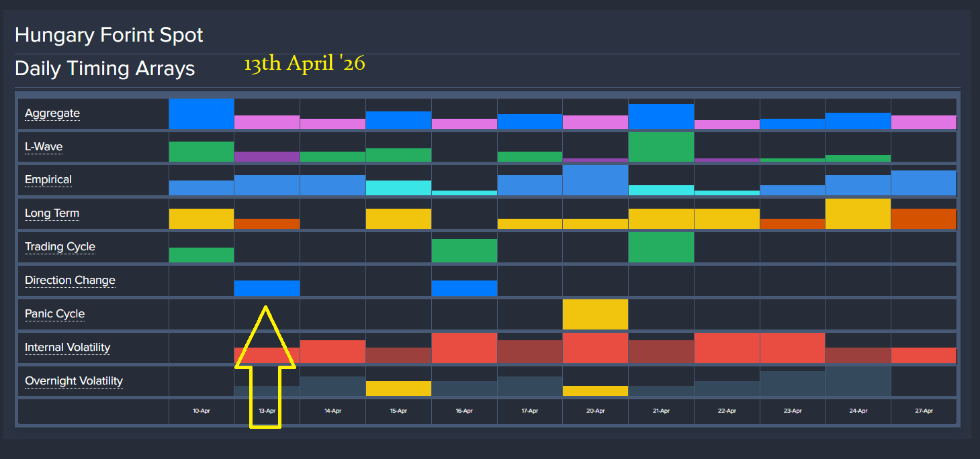
Task: Select the green Trading Cycle bar on 21-Apr
Action: tap(661, 248)
